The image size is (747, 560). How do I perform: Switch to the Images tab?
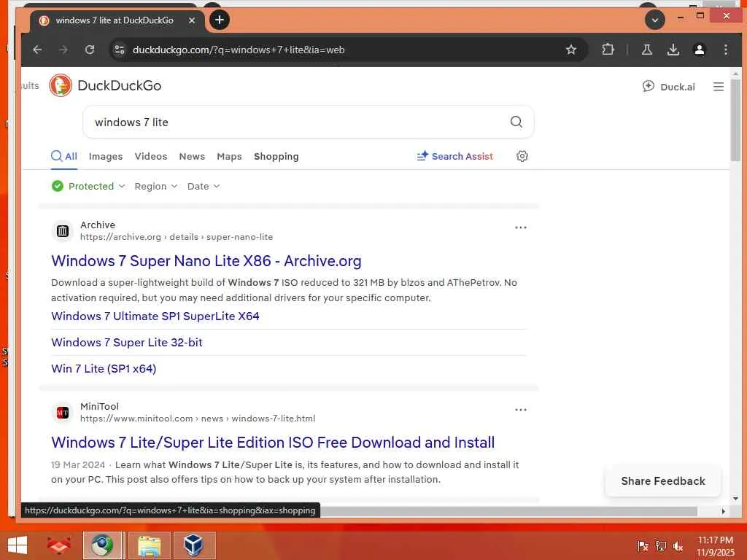click(106, 156)
